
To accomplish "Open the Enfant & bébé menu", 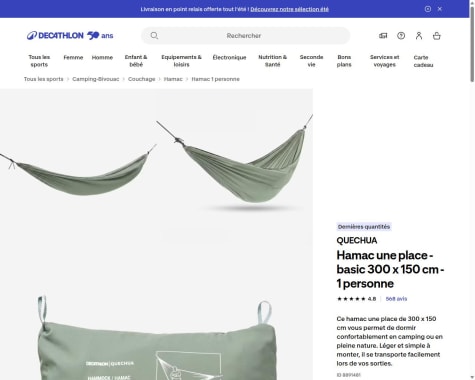I will tap(136, 61).
